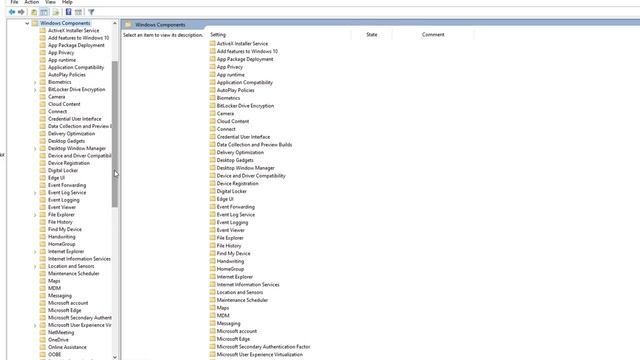
Task: Select 'Internet Information Services' in the Setting list
Action: 248,284
